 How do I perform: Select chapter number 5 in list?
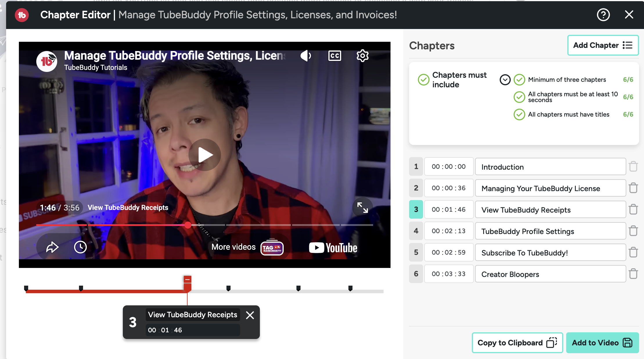416,252
